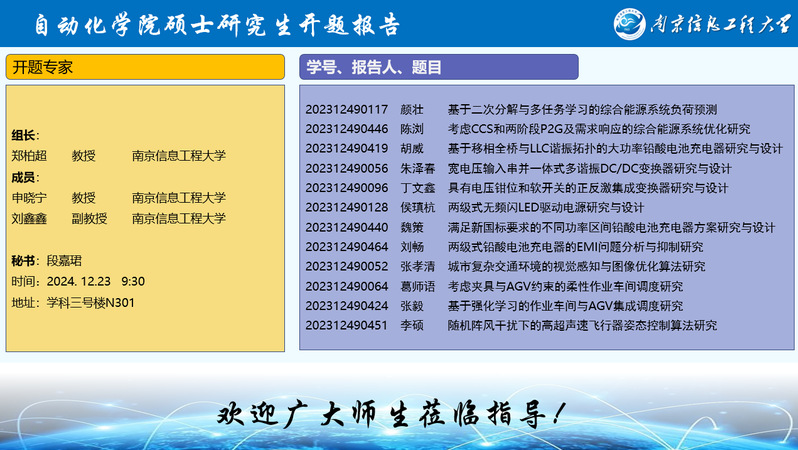
Task: Click topic 两级式无频闪LED驱动电源研究与设计
Action: (x=545, y=207)
